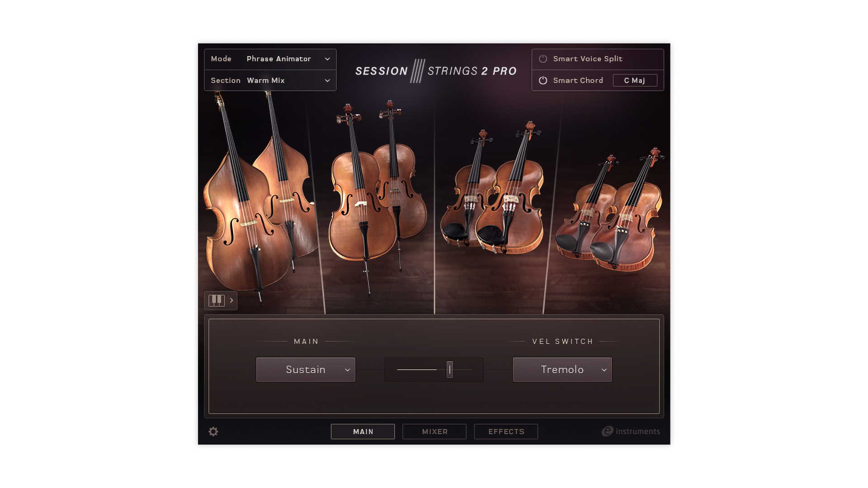Toggle Smart Chord power button
Viewport: 868px width, 488px height.
[x=543, y=80]
